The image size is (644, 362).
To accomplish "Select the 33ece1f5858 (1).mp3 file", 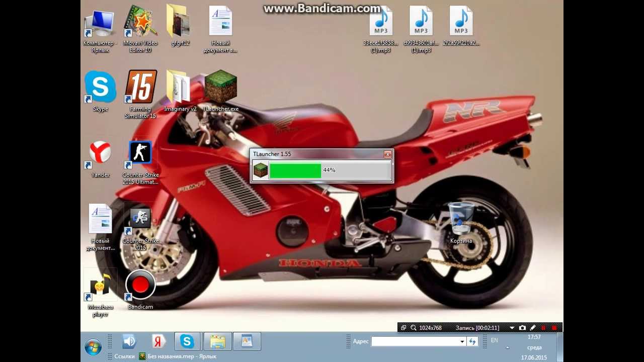I will coord(381,29).
